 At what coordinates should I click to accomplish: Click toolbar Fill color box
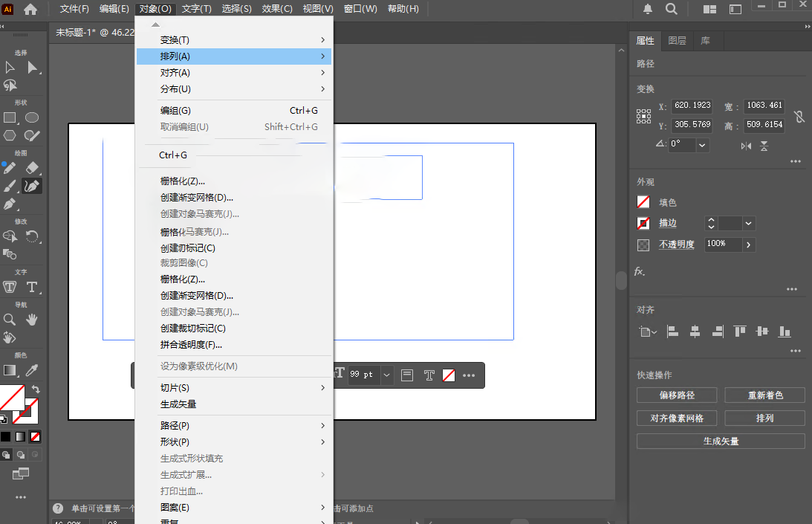12,397
